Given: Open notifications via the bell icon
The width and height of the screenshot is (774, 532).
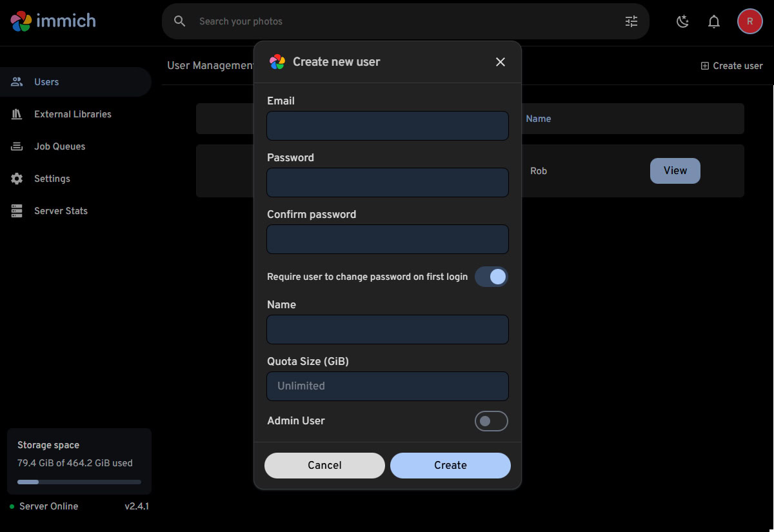Looking at the screenshot, I should (x=713, y=21).
